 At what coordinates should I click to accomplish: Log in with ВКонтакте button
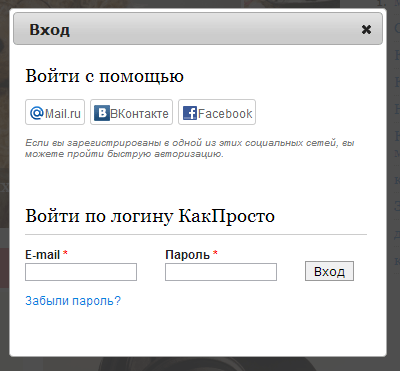[131, 112]
